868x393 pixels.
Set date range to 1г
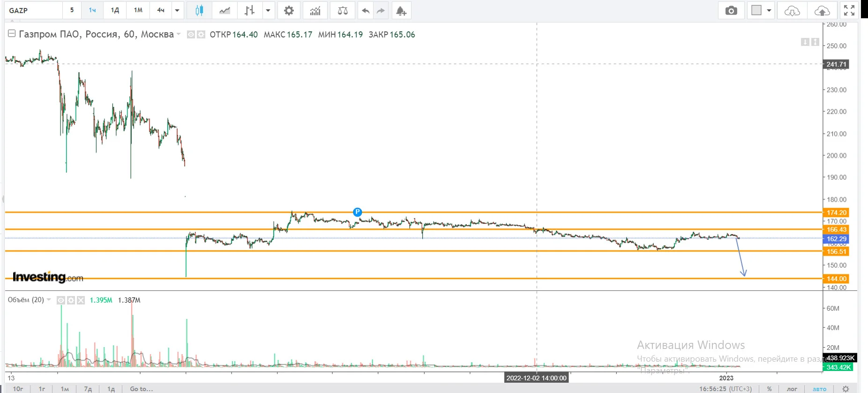tap(42, 389)
